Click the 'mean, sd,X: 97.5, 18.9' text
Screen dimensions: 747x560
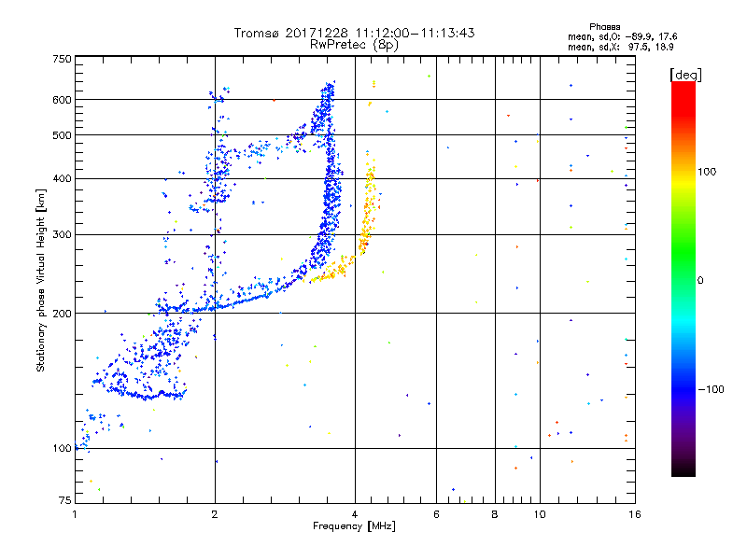(x=620, y=47)
